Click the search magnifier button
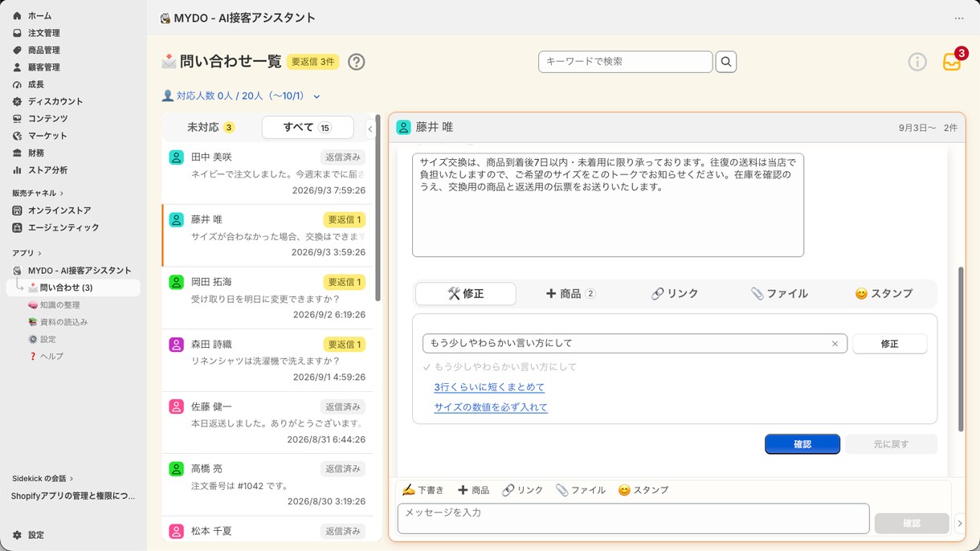Screen dimensions: 980x551 726,62
